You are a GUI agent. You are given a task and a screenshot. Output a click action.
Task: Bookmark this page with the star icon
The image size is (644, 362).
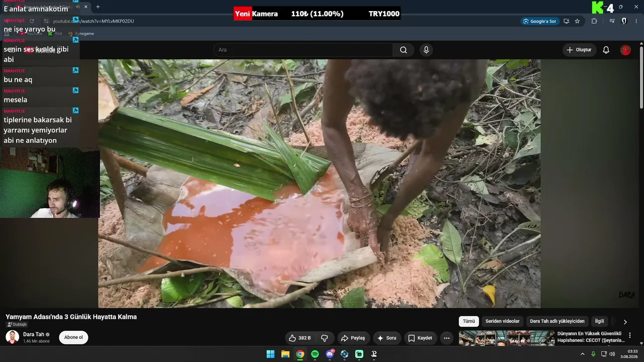click(577, 21)
